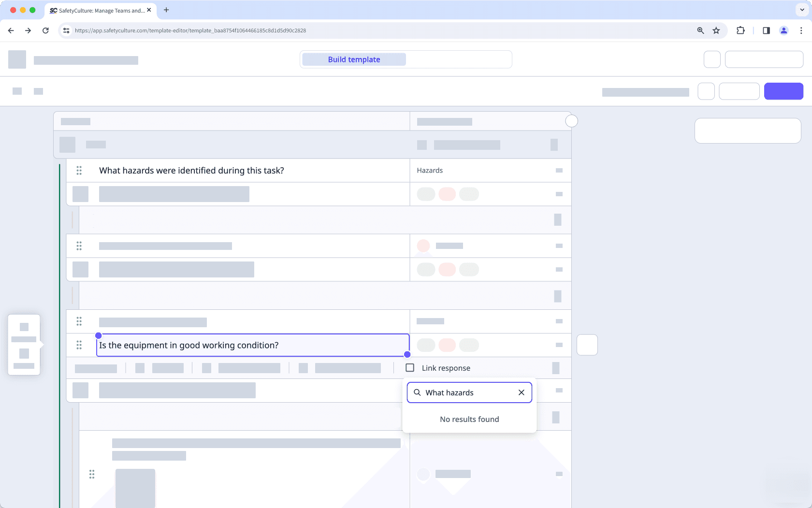Viewport: 812px width, 508px height.
Task: Open a new browser tab
Action: [166, 10]
